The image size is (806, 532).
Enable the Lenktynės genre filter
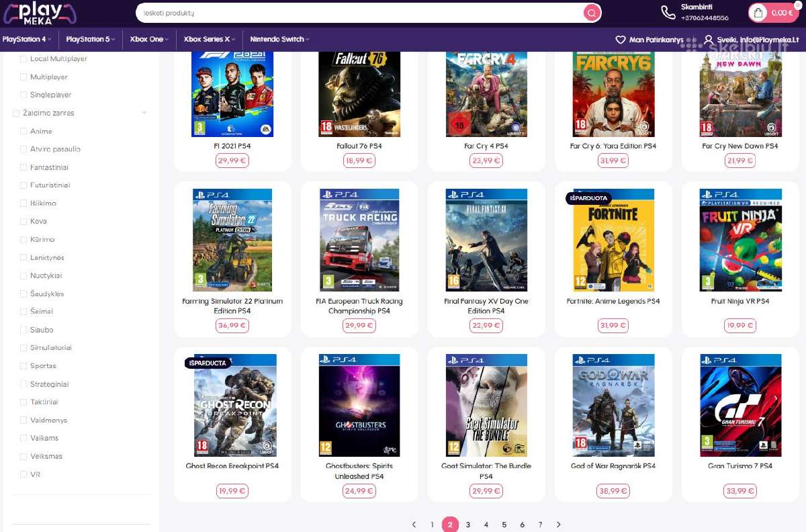[x=24, y=258]
